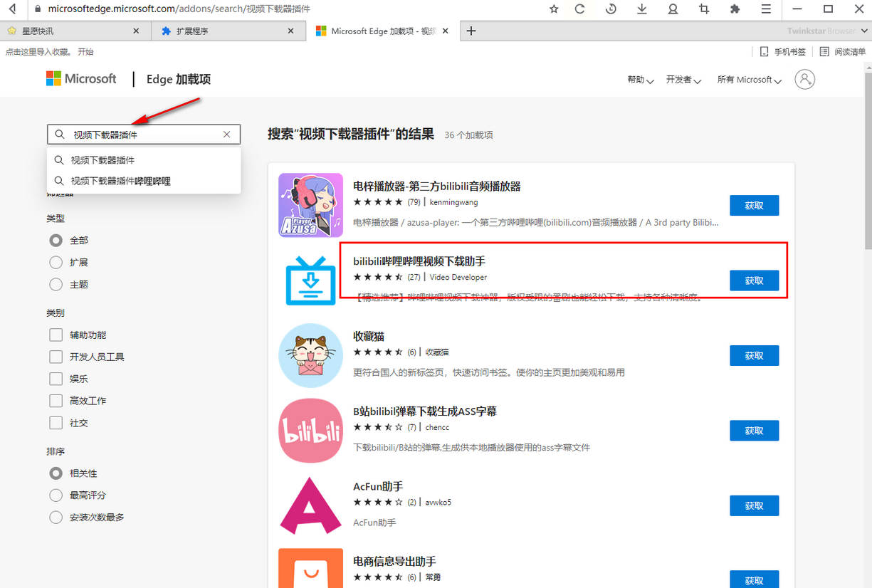Open the Edge 加载项 home link

tap(179, 79)
